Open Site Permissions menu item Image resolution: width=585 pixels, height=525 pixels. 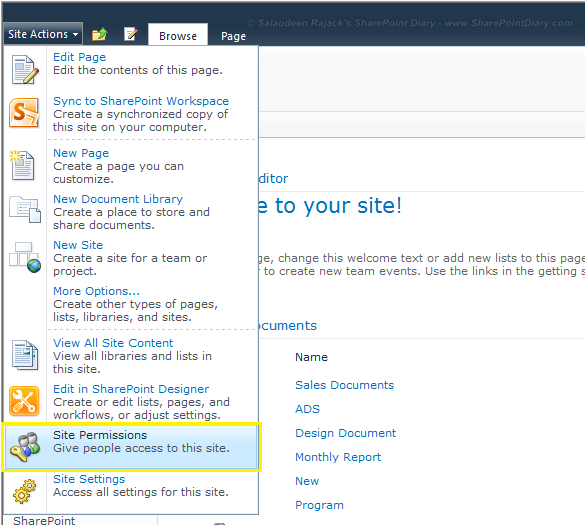[x=131, y=446]
